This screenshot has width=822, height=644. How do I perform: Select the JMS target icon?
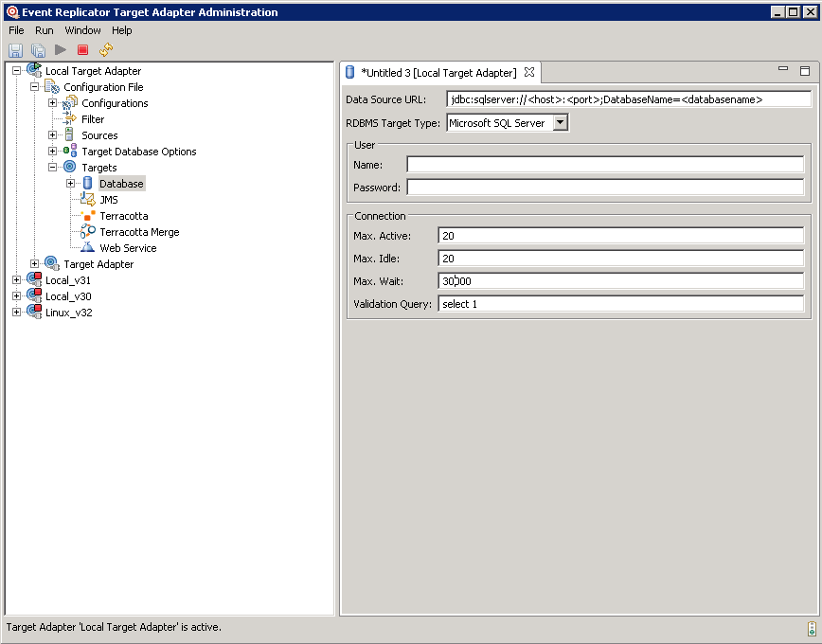(x=87, y=200)
